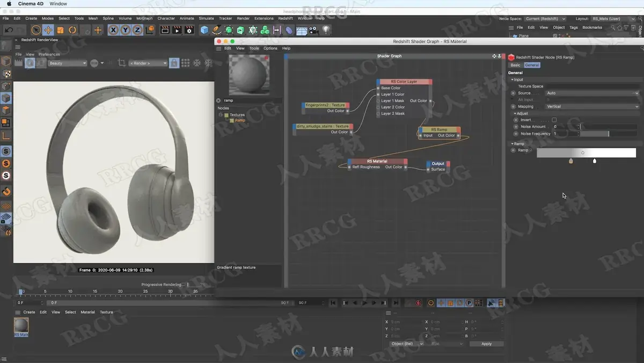Open Edit Render Settings icon
Image resolution: width=644 pixels, height=363 pixels.
tap(189, 30)
